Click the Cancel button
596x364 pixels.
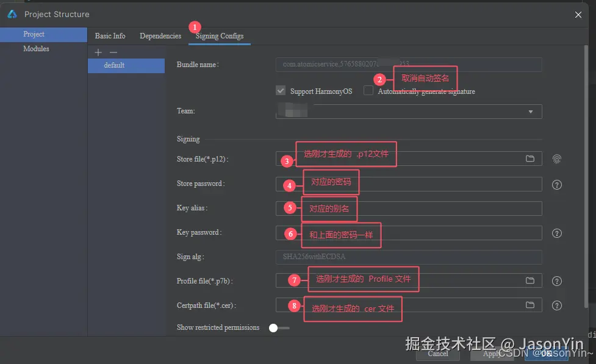[x=437, y=354]
